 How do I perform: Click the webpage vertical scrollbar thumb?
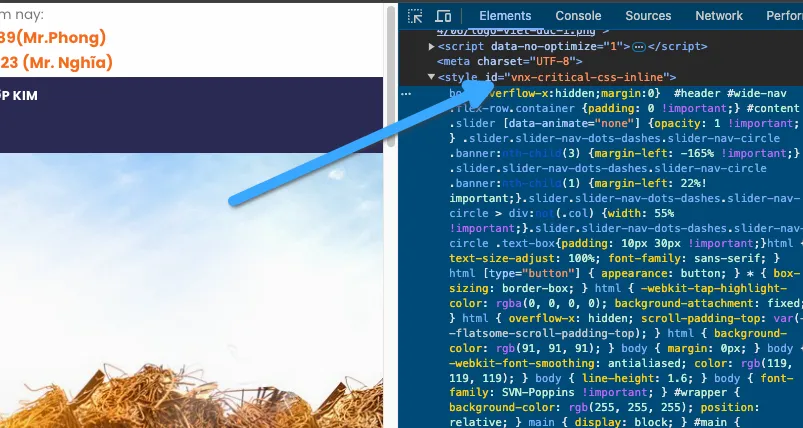tap(391, 77)
